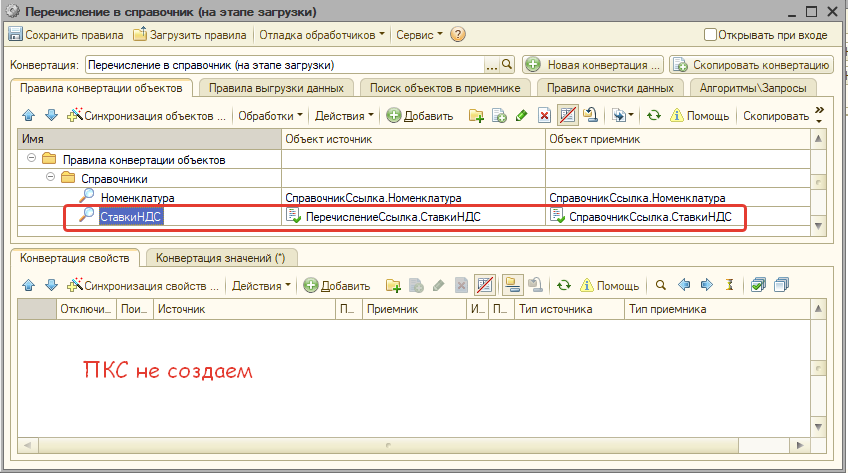Toggle crossed-out disable-rule icon in object rules toolbar
The height and width of the screenshot is (473, 848).
567,116
